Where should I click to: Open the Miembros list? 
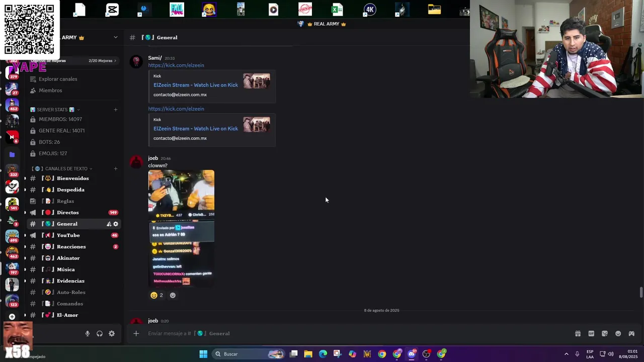(50, 90)
